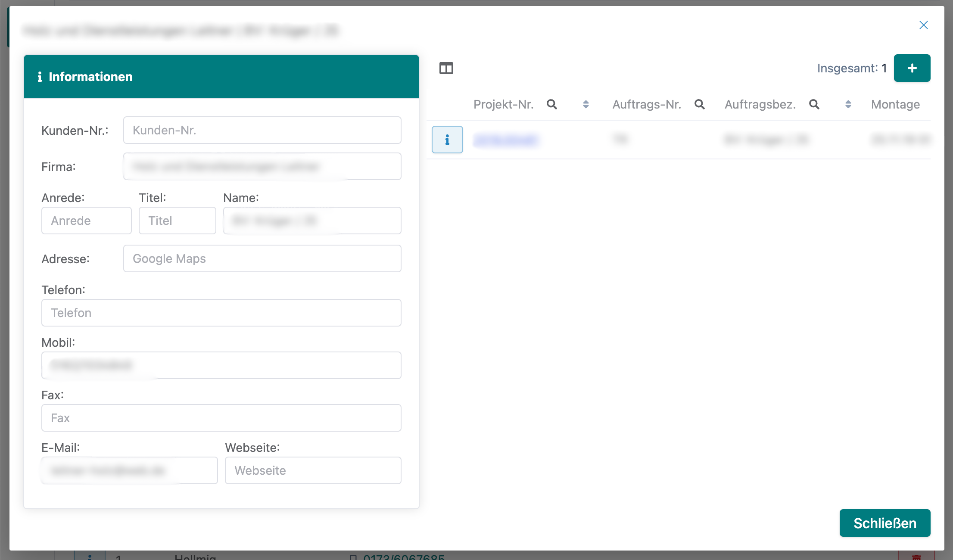Sort by Projekt-Nr. using sort arrows
The width and height of the screenshot is (953, 560).
pos(586,104)
